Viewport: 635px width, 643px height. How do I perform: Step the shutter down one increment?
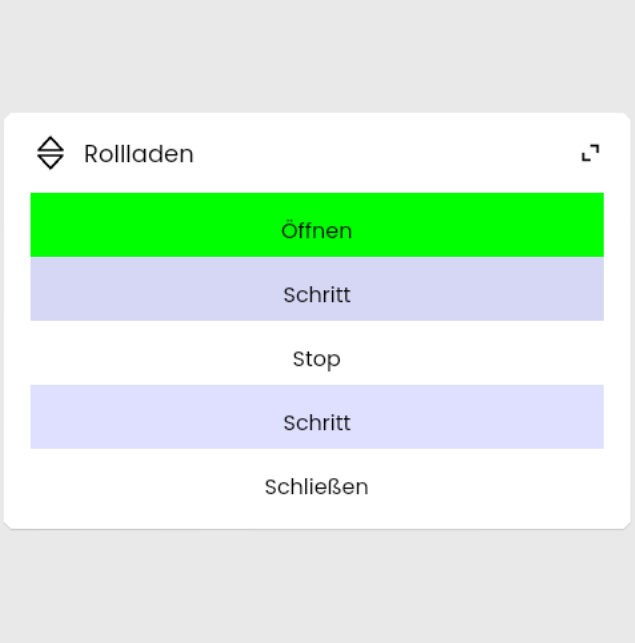(x=317, y=423)
